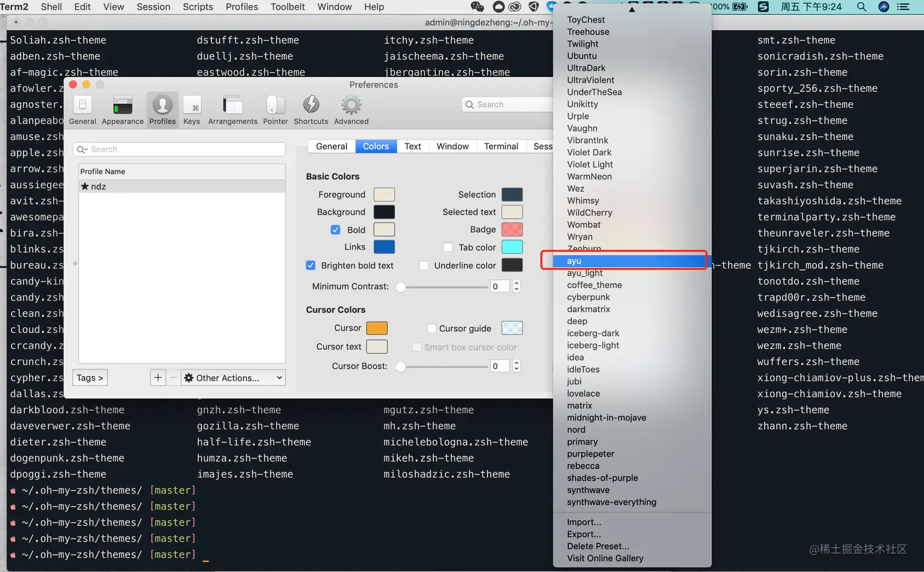
Task: Enable the Underline color checkbox
Action: tap(424, 265)
